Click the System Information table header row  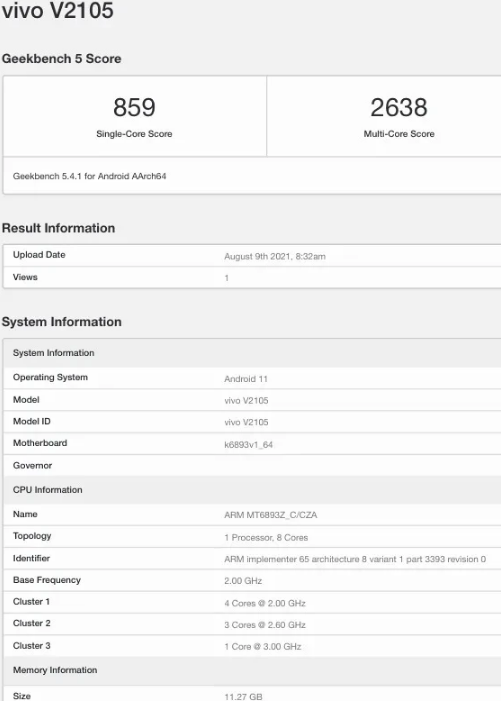pyautogui.click(x=252, y=353)
